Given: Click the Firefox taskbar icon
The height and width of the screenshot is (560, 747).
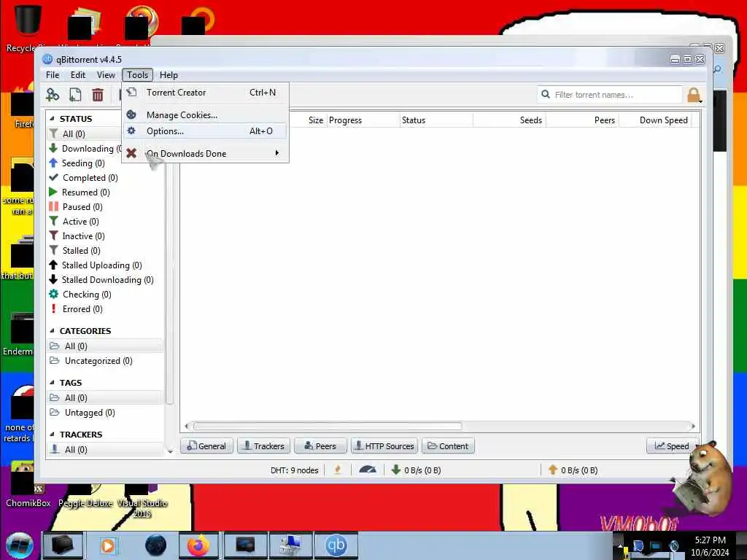Looking at the screenshot, I should [x=198, y=545].
